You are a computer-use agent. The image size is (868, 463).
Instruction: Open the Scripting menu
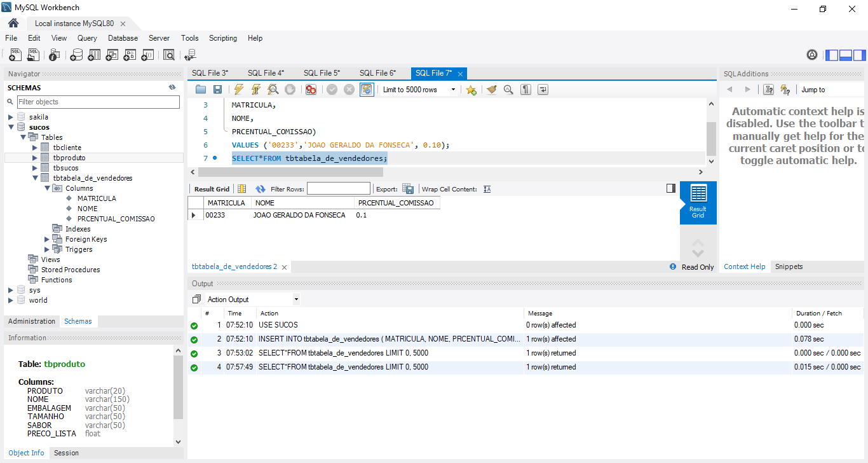(x=223, y=38)
